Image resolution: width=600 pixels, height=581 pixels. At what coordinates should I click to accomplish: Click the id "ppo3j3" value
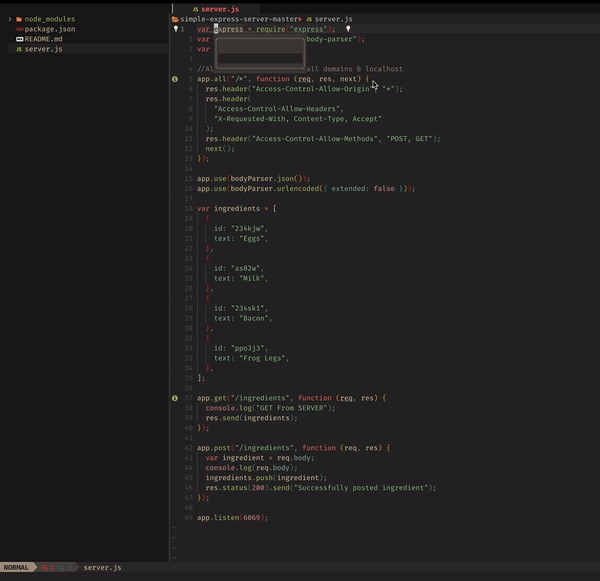pyautogui.click(x=248, y=348)
